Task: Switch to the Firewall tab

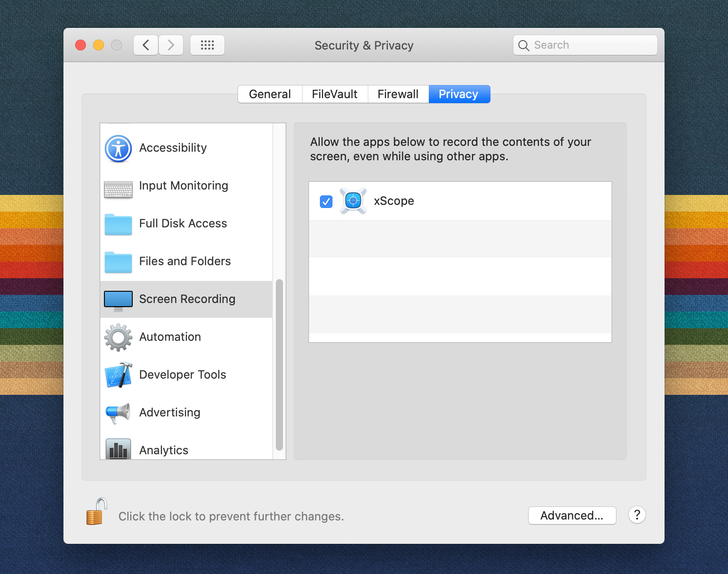Action: tap(398, 94)
